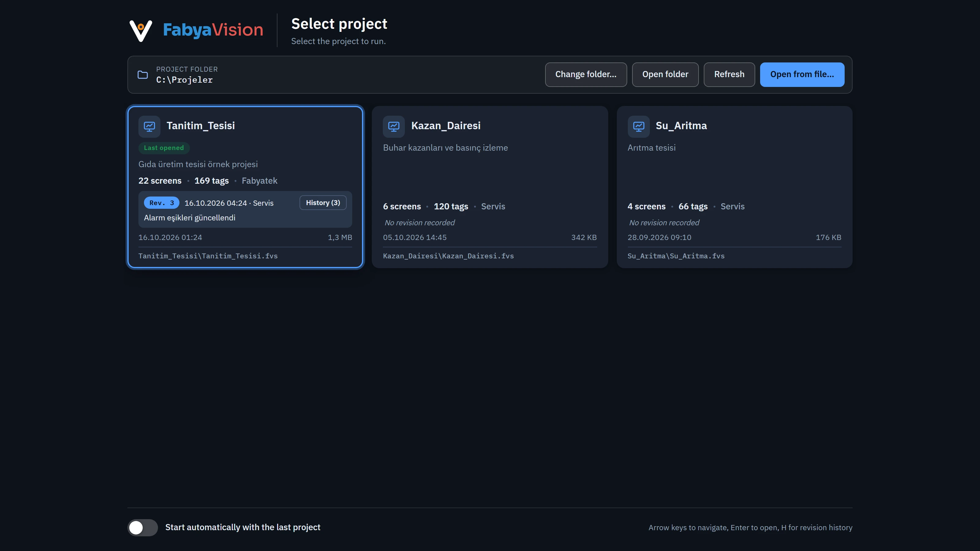Click the '120 tags' count

pyautogui.click(x=451, y=207)
